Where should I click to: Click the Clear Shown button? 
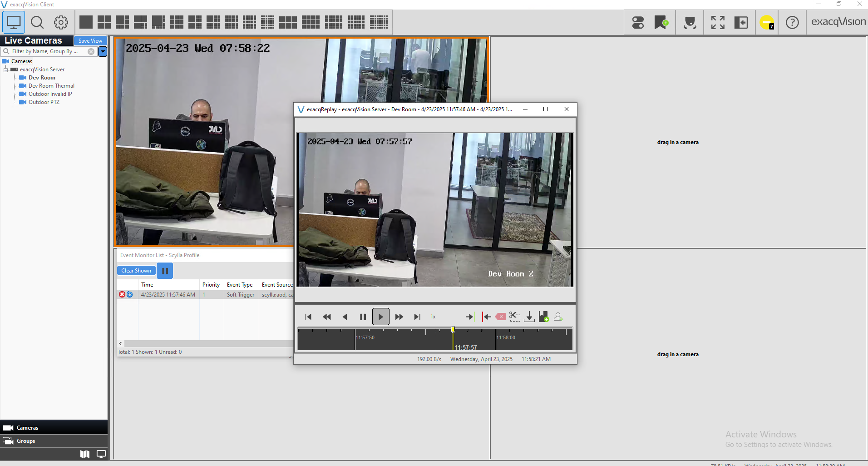[x=136, y=271]
